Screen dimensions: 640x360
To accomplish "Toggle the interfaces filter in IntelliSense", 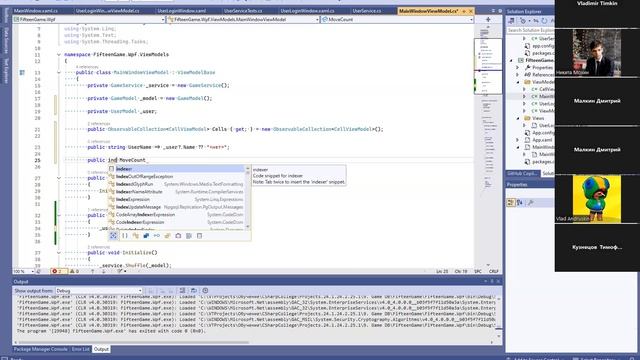I will [x=157, y=236].
